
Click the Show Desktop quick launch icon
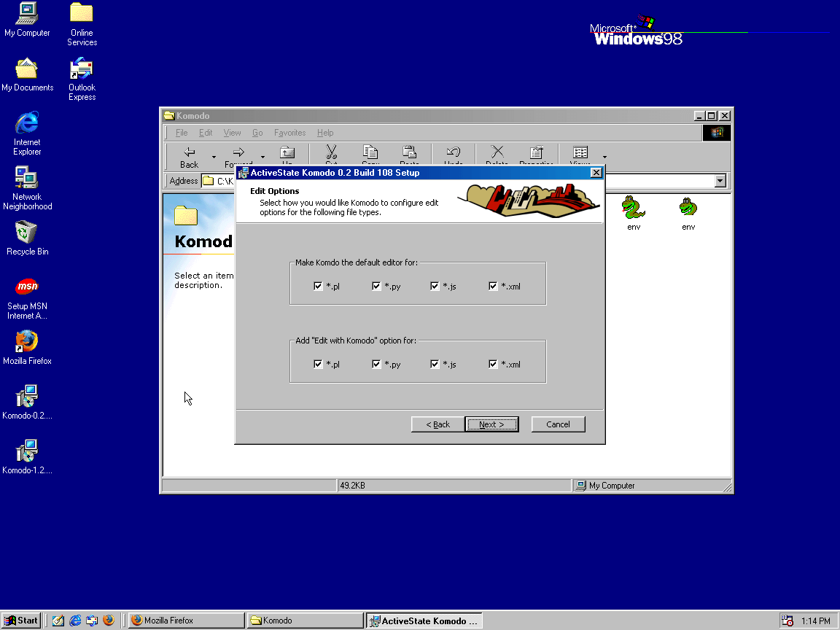pyautogui.click(x=58, y=621)
